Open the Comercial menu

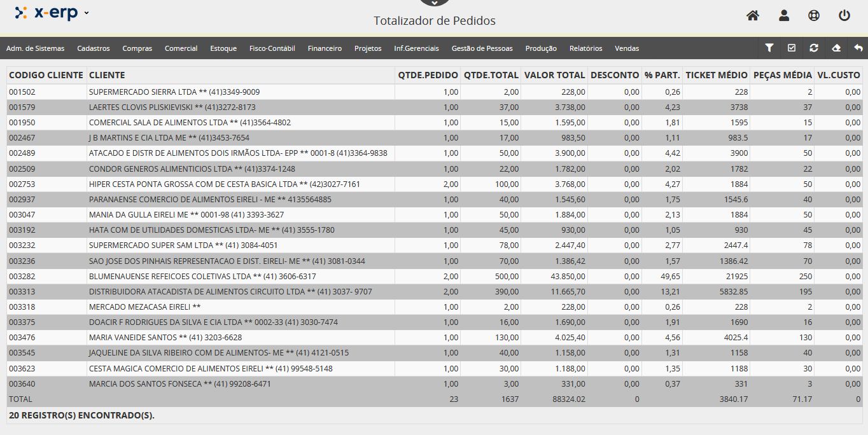tap(181, 48)
